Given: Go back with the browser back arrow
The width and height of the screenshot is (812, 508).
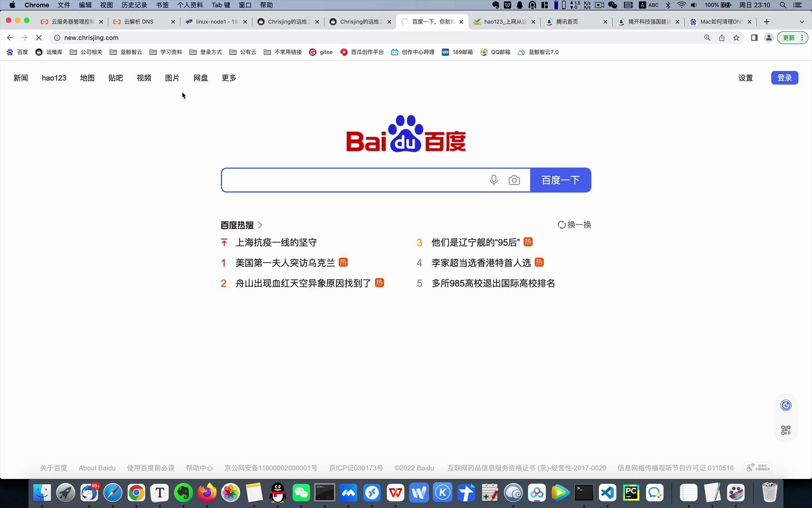Looking at the screenshot, I should click(10, 38).
